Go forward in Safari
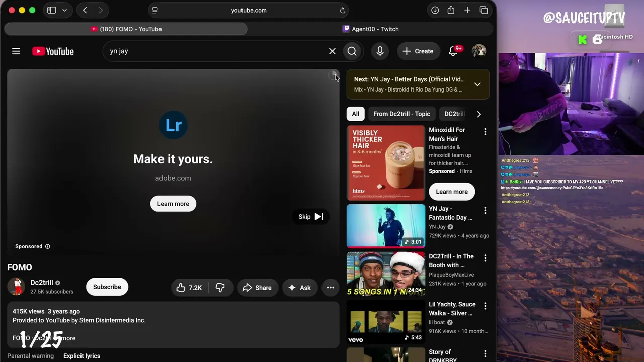The height and width of the screenshot is (362, 644). [101, 10]
